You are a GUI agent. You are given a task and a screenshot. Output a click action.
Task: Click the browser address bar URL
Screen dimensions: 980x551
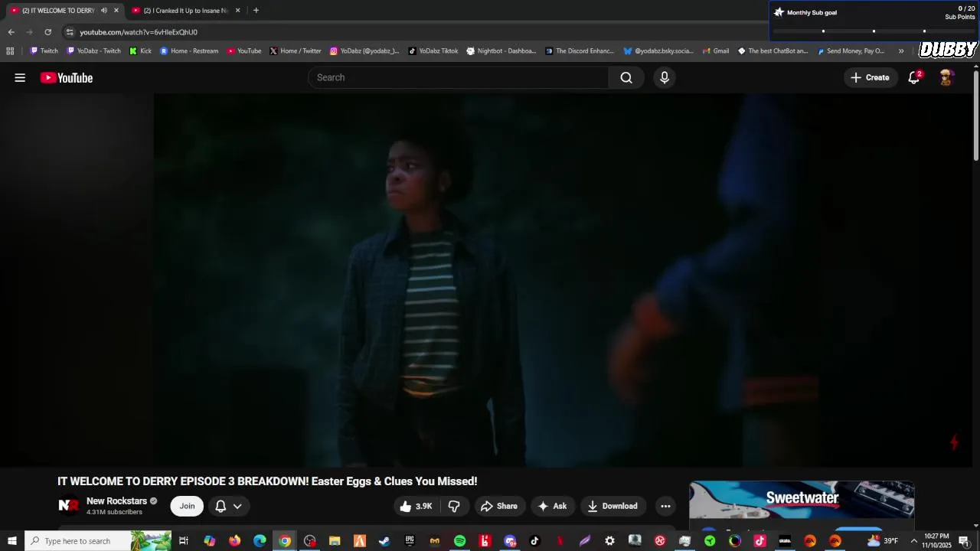(139, 32)
